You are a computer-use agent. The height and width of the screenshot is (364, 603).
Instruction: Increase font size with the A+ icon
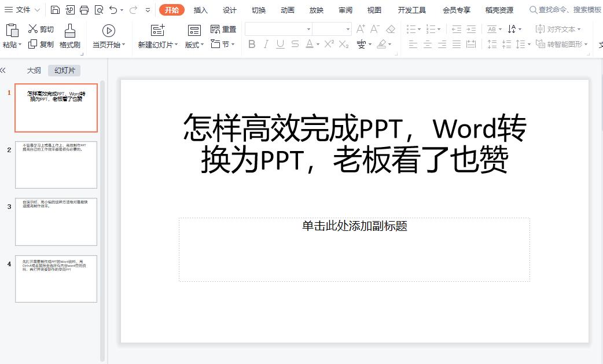click(x=360, y=27)
